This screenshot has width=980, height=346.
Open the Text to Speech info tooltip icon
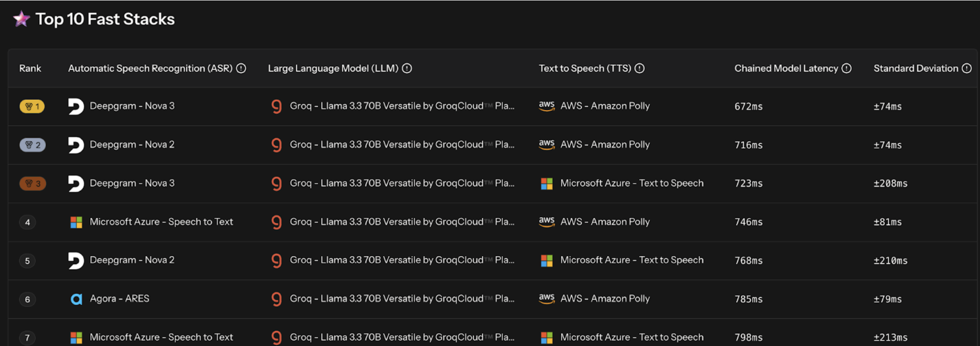[640, 68]
